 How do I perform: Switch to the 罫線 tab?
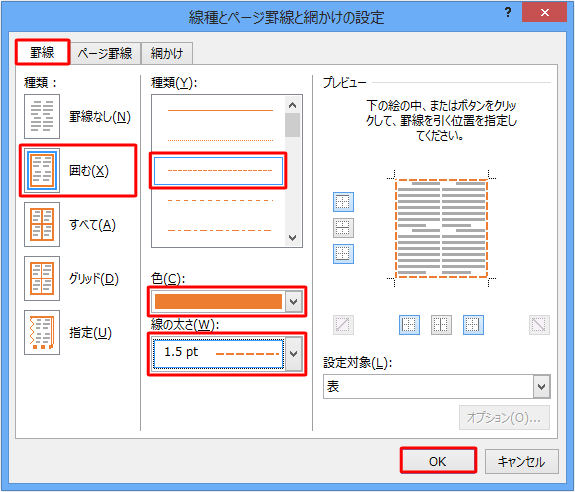coord(42,52)
